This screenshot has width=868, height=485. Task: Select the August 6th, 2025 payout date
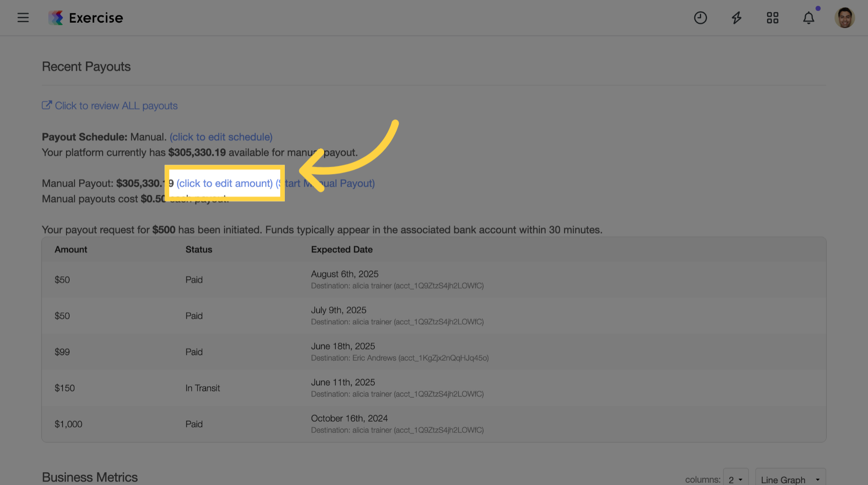344,274
